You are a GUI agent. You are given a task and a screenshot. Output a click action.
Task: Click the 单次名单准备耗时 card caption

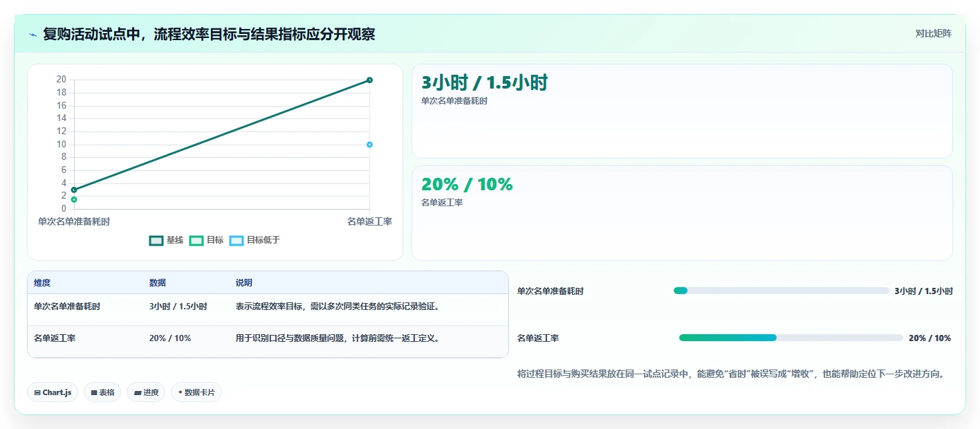[454, 101]
